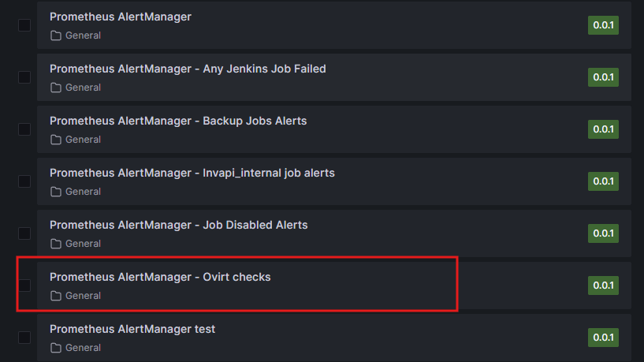The image size is (644, 362).
Task: Open Prometheus AlertManager - Ovirt checks dashboard
Action: [x=160, y=277]
